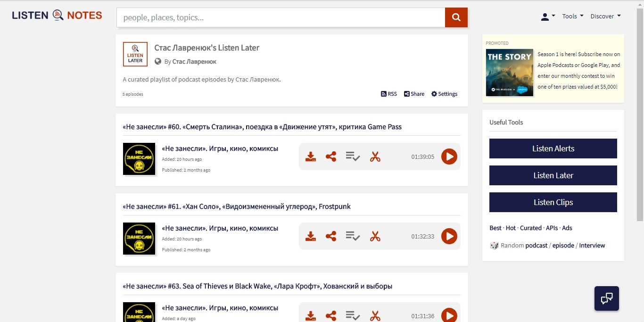Open podcast name link under episode #63

(220, 308)
